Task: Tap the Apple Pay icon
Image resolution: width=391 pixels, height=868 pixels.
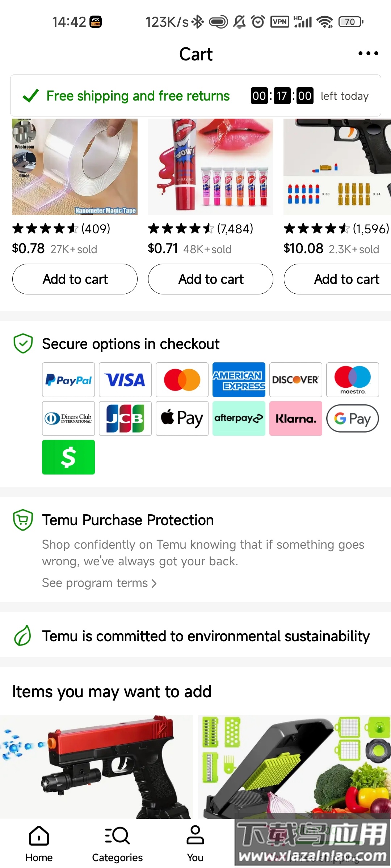Action: [x=182, y=418]
